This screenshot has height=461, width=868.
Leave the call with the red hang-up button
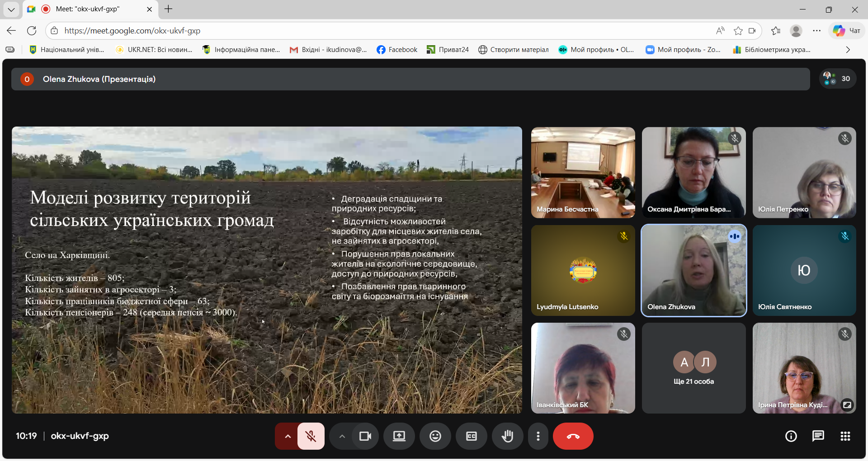click(573, 436)
